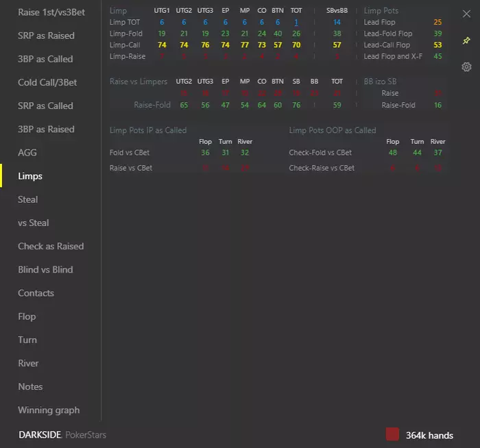Viewport: 480px width, 448px height.
Task: Click Raise-Fold EP value 47
Action: tap(226, 105)
